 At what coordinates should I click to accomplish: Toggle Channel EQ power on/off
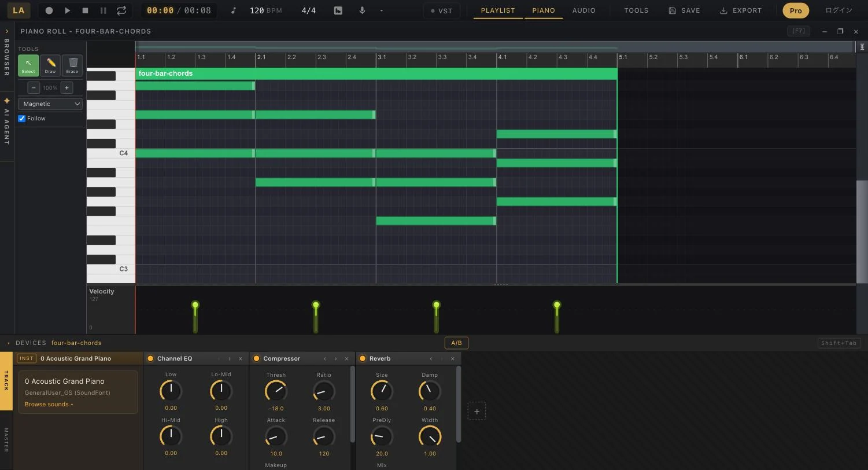point(150,358)
